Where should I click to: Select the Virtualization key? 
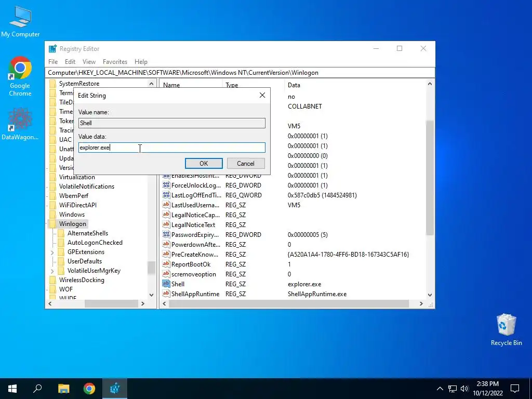[x=77, y=177]
